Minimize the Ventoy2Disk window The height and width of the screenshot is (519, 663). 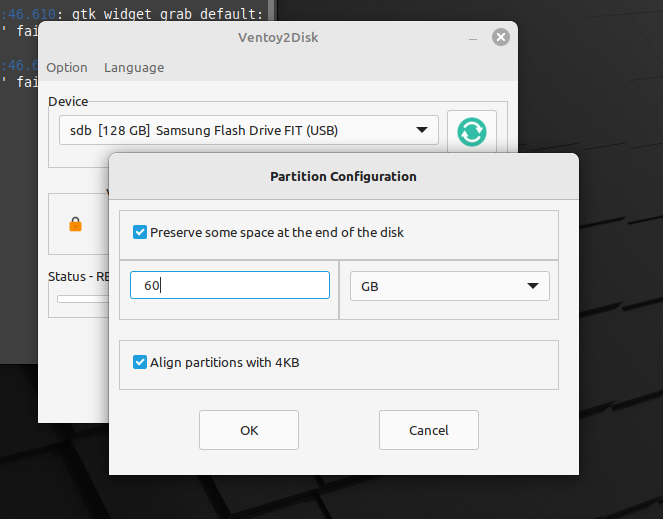click(473, 39)
